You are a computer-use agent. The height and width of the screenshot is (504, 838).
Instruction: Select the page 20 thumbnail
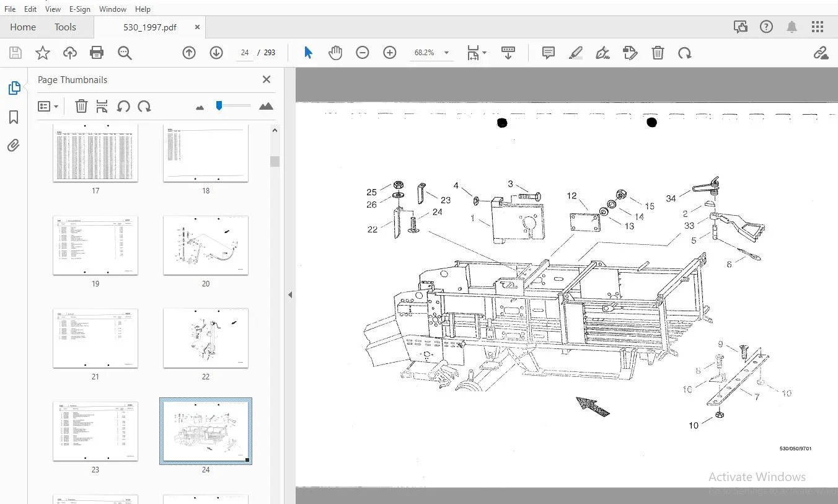tap(206, 245)
